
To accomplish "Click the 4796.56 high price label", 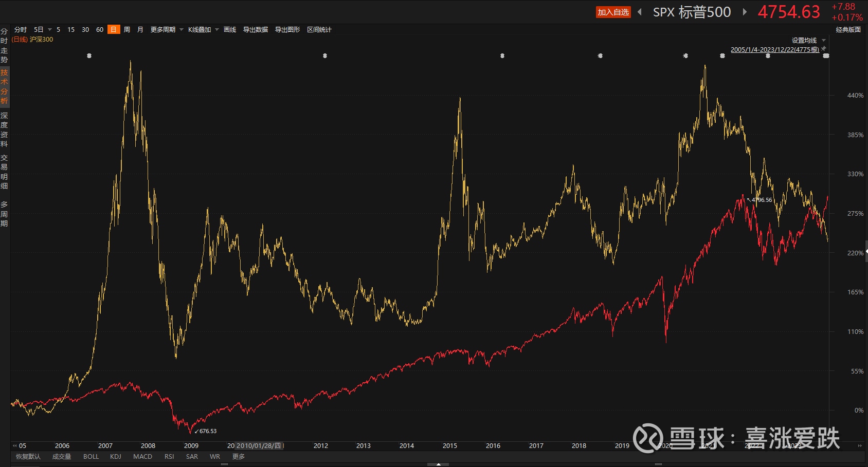I will coord(762,200).
